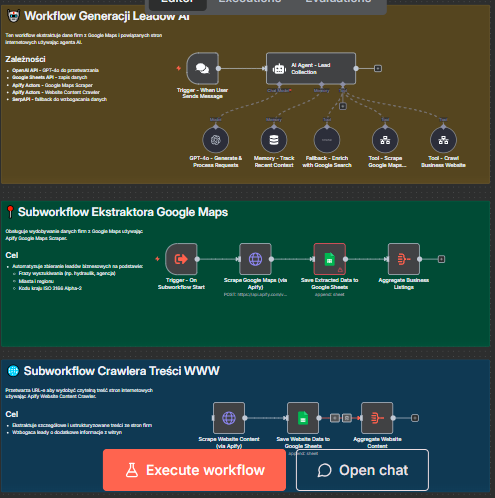Click the AI Agent output plus connector
495x498 pixels.
tap(378, 68)
